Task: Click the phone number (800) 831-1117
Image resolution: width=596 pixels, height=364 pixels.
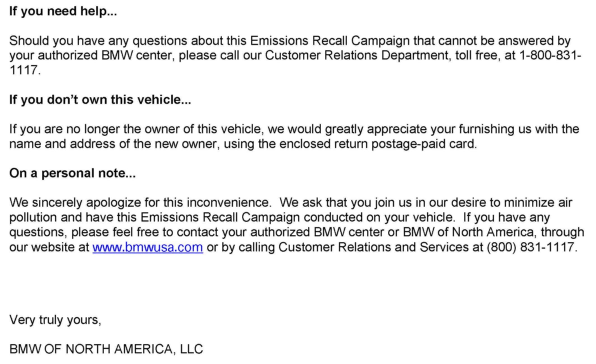Action: click(x=531, y=248)
